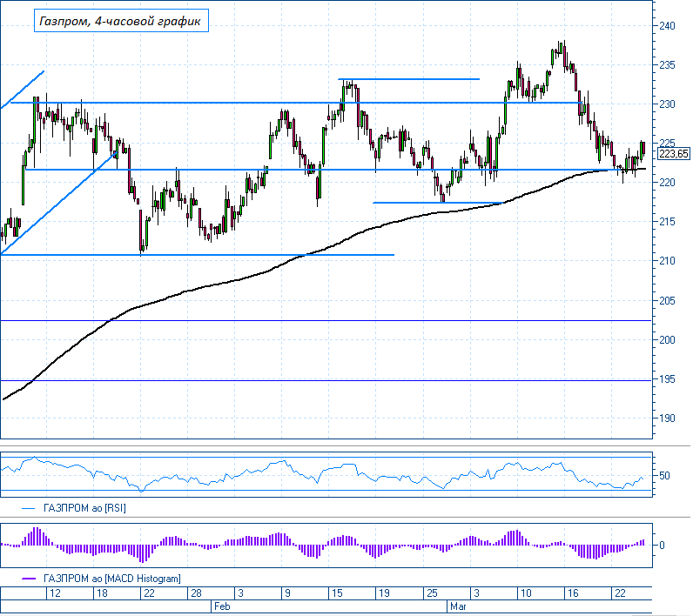Select date 9 on the time axis
Viewport: 693px width, 616px height.
[287, 593]
